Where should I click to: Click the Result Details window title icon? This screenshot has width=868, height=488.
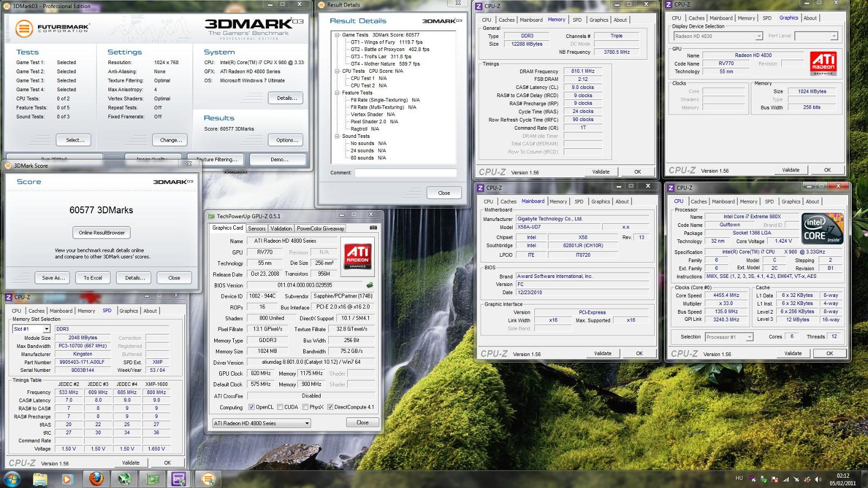click(322, 5)
